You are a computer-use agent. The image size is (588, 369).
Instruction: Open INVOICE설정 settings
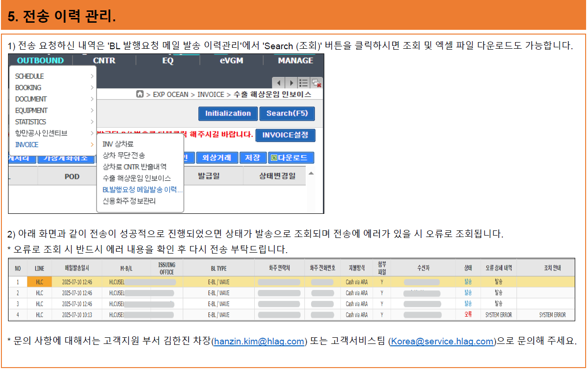click(x=285, y=135)
